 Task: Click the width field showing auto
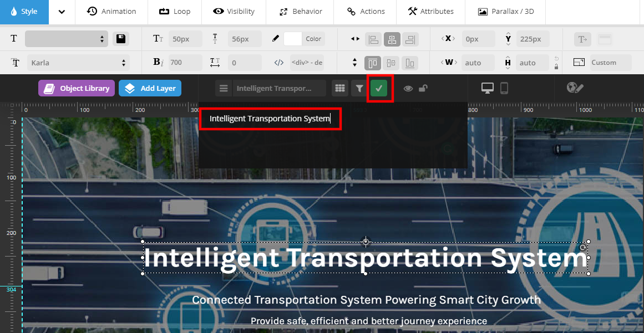tap(478, 63)
